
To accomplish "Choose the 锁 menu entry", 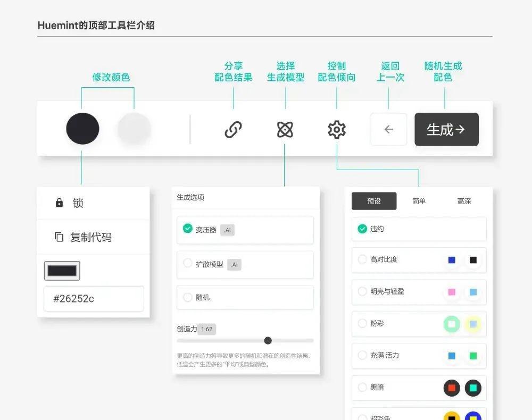I will click(93, 203).
